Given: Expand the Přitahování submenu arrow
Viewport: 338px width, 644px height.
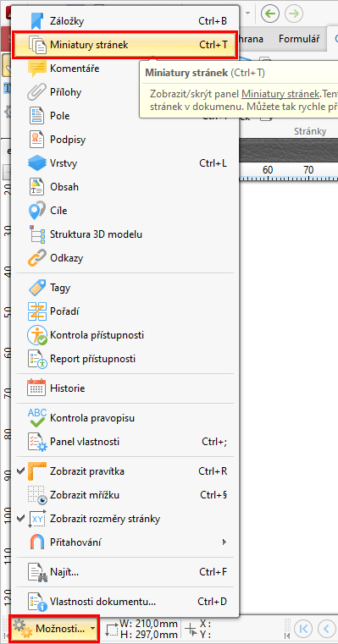Looking at the screenshot, I should [x=224, y=542].
